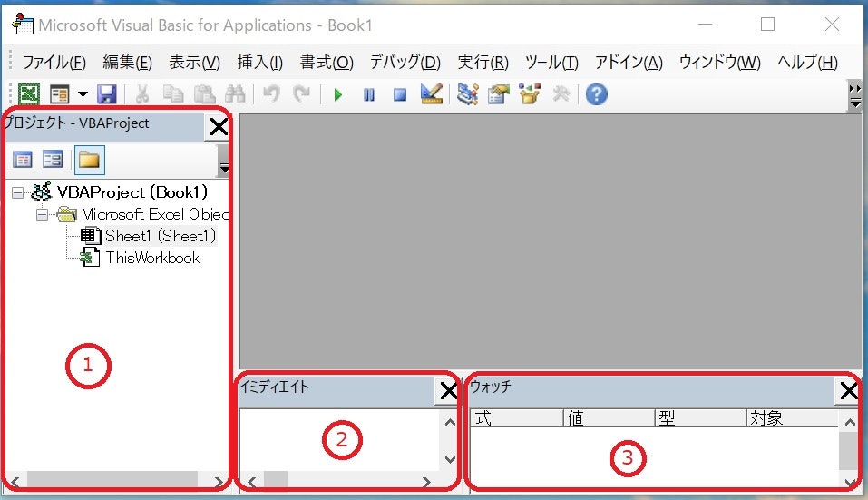The height and width of the screenshot is (500, 868).
Task: Click the 型 column header in watch
Action: coord(700,418)
